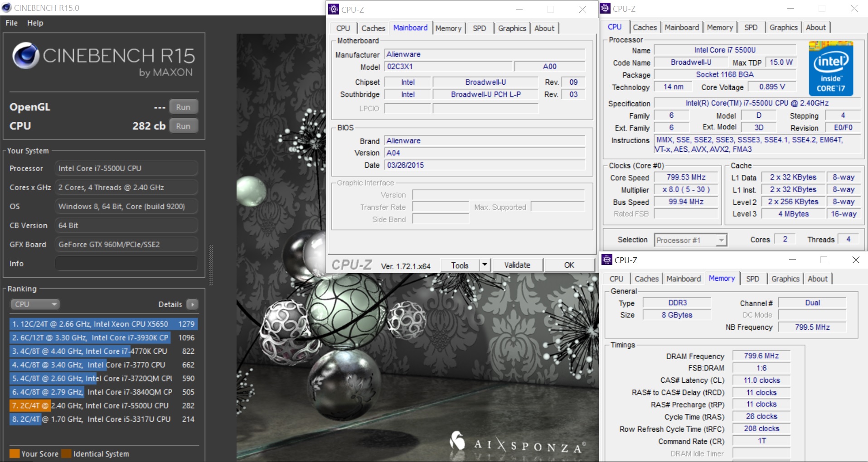Viewport: 868px width, 462px height.
Task: Select ranking row Intel Core i5-3317U CPU
Action: point(103,419)
